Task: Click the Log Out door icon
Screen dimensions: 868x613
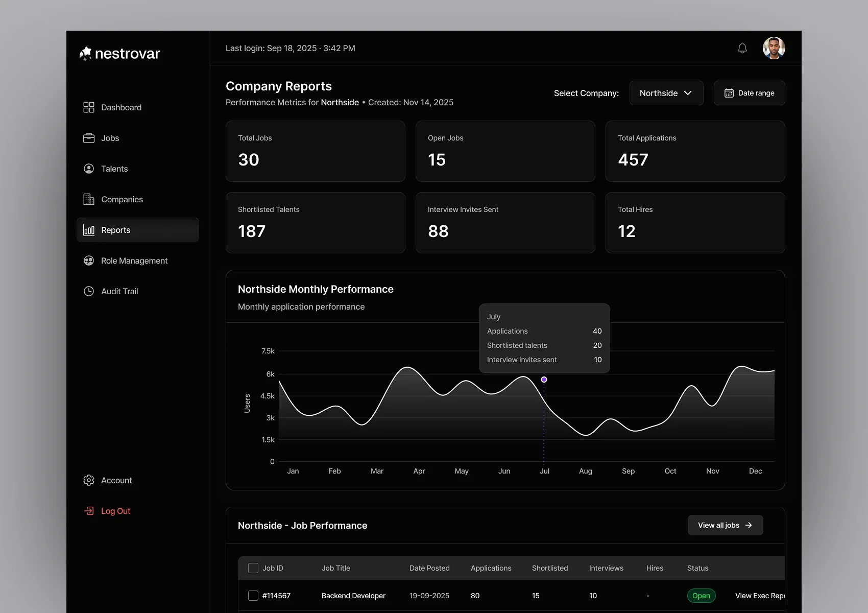Action: click(x=89, y=511)
